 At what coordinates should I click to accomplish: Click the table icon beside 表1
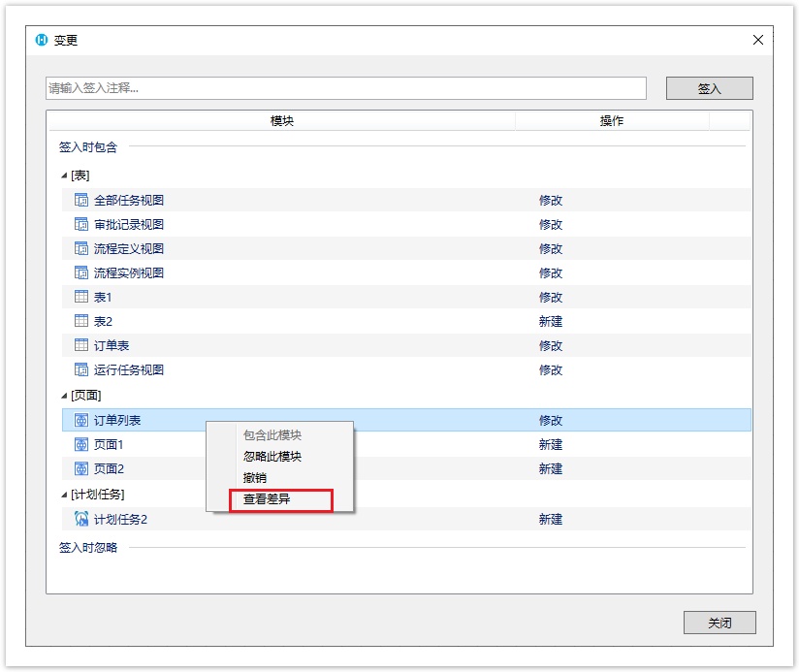pyautogui.click(x=81, y=298)
